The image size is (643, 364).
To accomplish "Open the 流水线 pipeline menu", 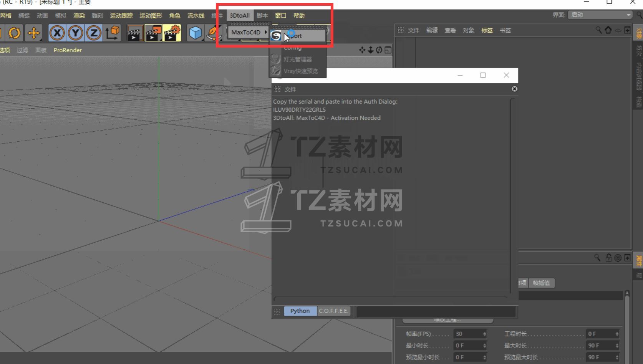I will (x=196, y=15).
